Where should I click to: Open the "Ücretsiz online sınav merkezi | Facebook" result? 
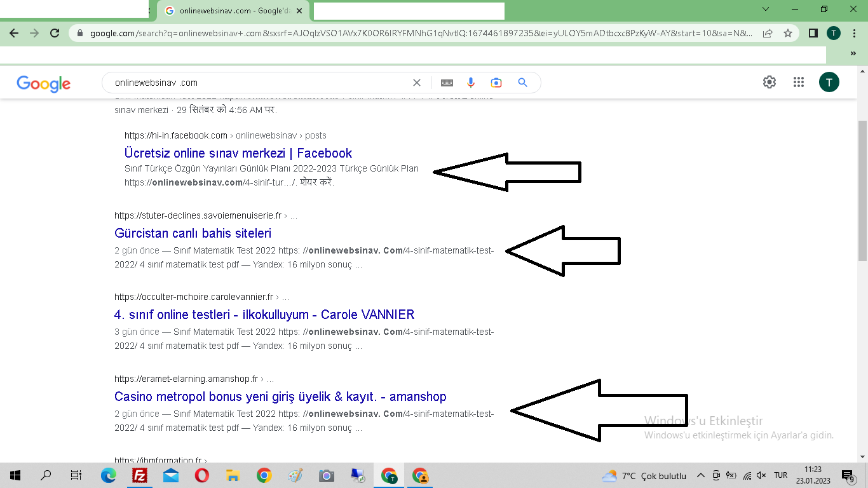pos(238,153)
